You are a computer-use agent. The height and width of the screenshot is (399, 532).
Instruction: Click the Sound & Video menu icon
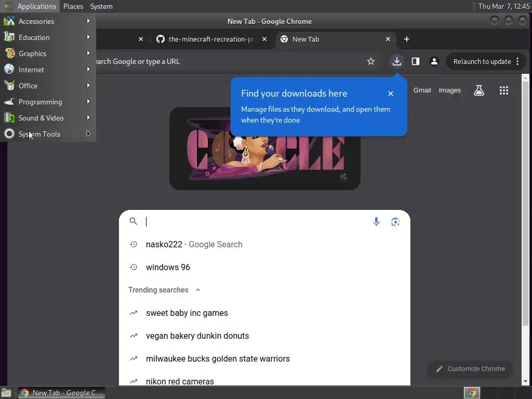click(x=9, y=118)
